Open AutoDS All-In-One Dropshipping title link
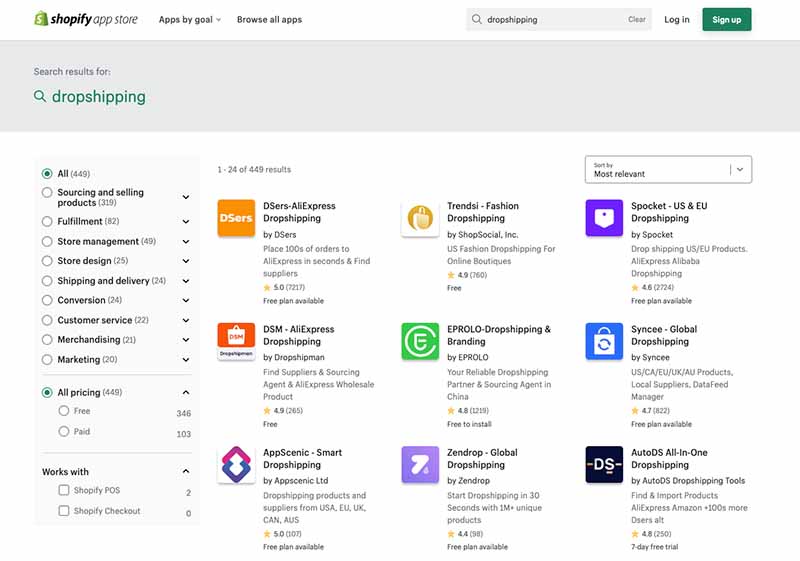800x561 pixels. [x=669, y=458]
